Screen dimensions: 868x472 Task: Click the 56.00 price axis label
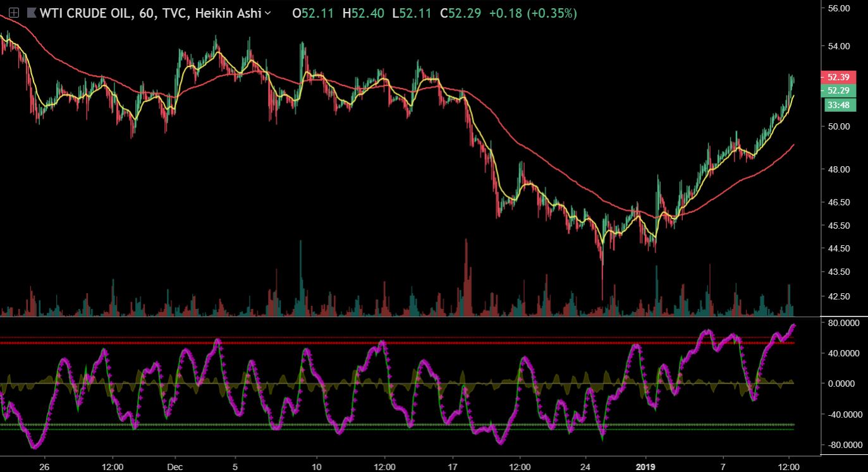point(838,8)
